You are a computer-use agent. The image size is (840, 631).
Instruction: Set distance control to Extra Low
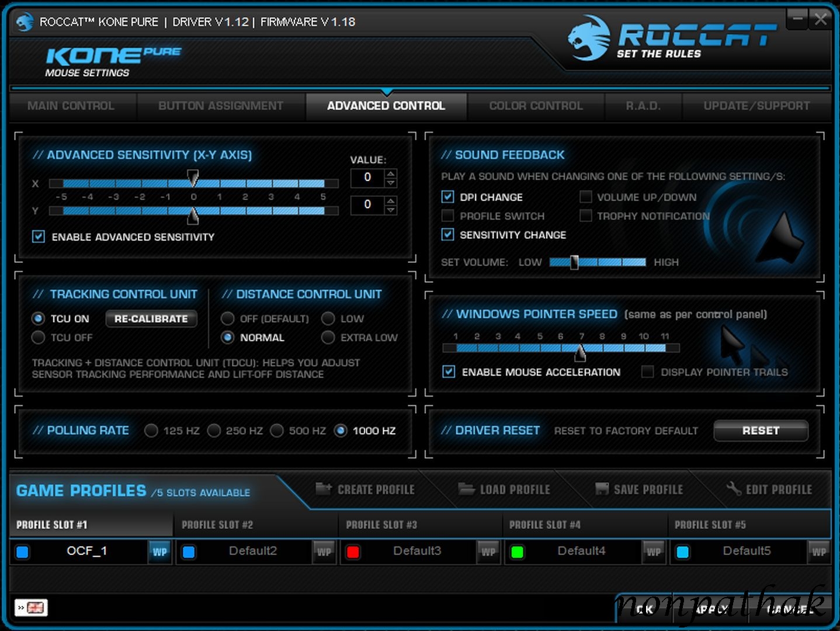click(328, 337)
